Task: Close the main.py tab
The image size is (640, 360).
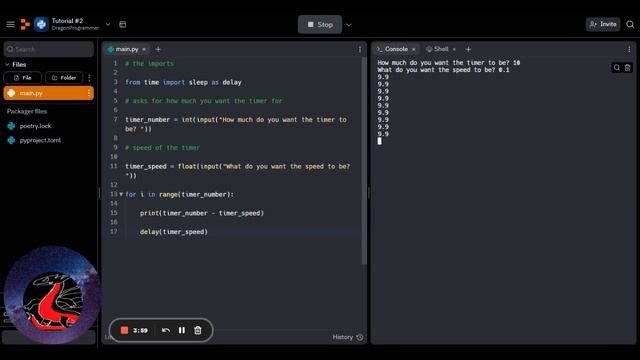Action: (x=144, y=49)
